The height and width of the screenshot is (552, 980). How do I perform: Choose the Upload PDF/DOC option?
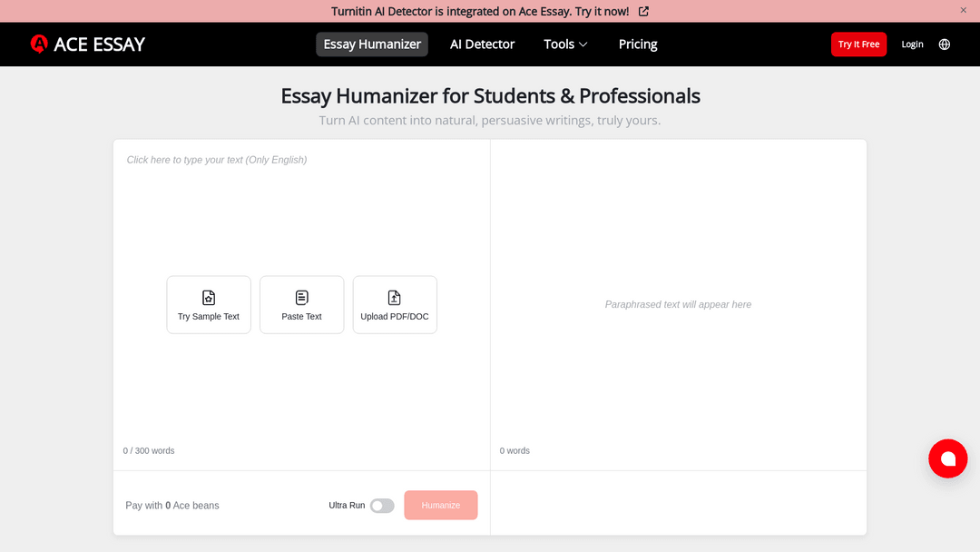[395, 305]
